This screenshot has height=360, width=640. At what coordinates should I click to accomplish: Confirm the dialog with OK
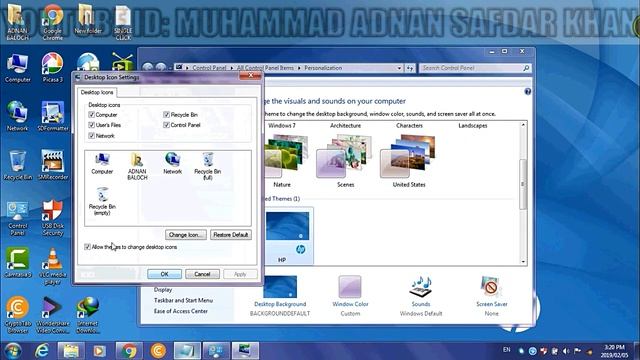click(164, 274)
